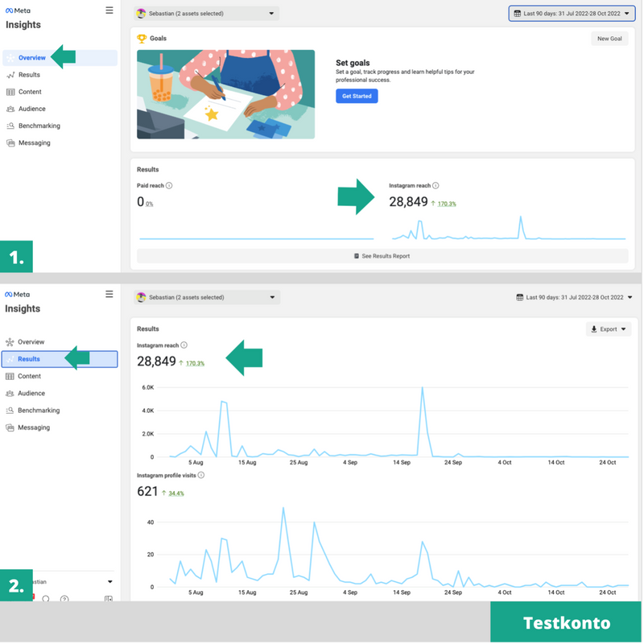Click Sebastian avatar in upper asset selector
The image size is (644, 644).
click(x=142, y=14)
